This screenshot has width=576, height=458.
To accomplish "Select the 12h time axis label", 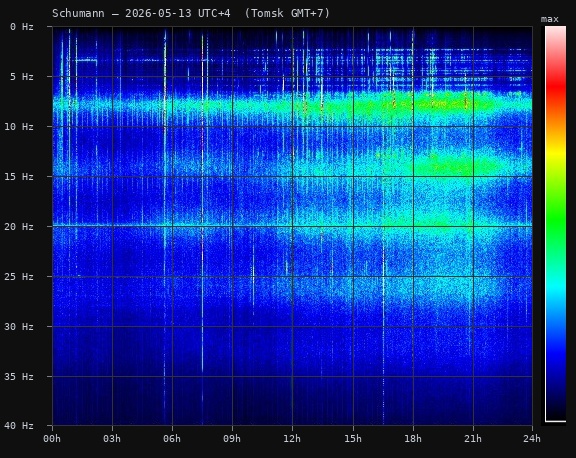I will (292, 439).
